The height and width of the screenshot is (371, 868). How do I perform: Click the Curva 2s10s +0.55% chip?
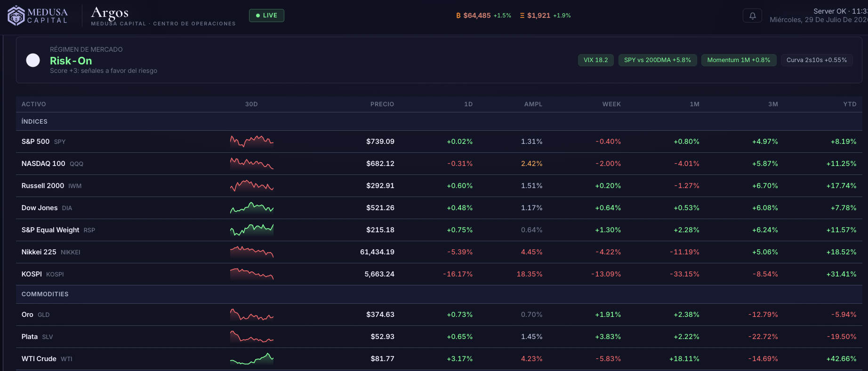[x=817, y=60]
